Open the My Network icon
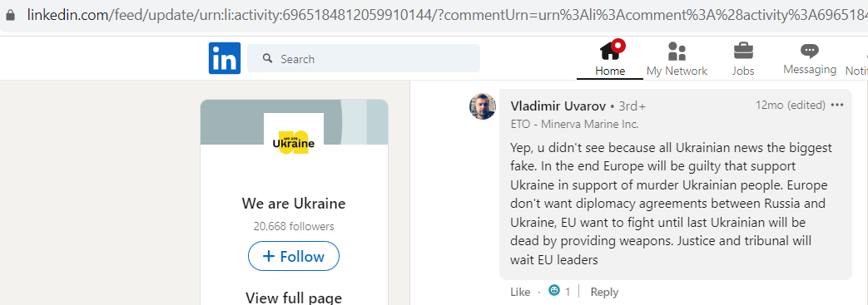This screenshot has width=868, height=305. pos(677,51)
